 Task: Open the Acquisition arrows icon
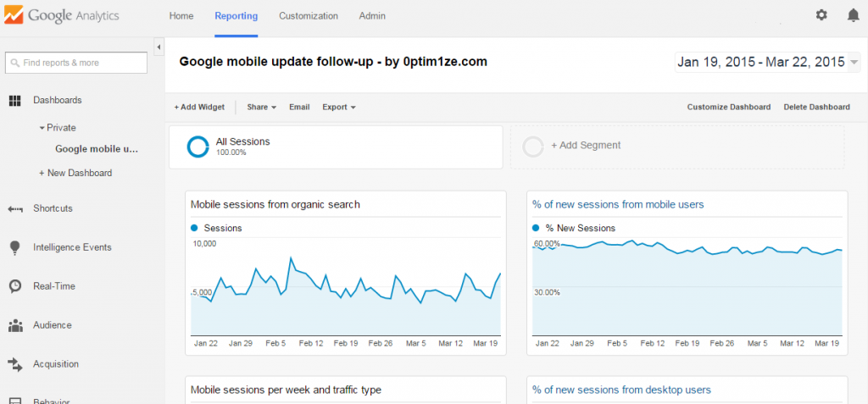pyautogui.click(x=15, y=364)
